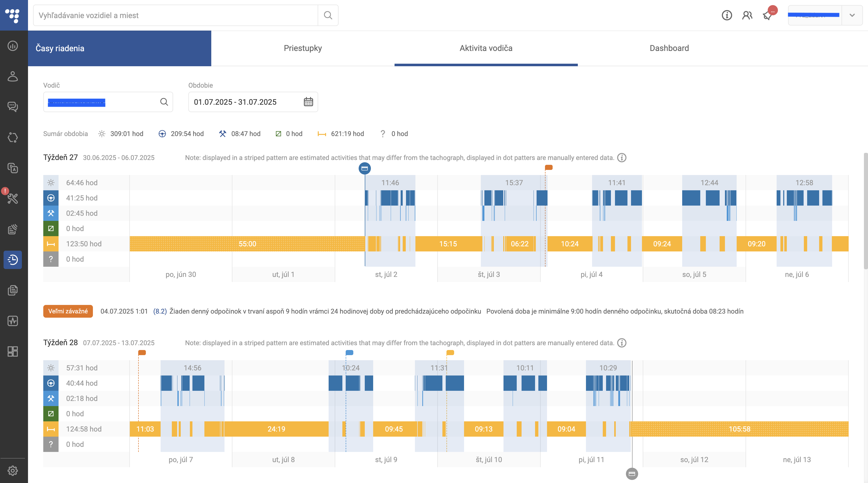Switch to the Dashboard tab

click(669, 48)
